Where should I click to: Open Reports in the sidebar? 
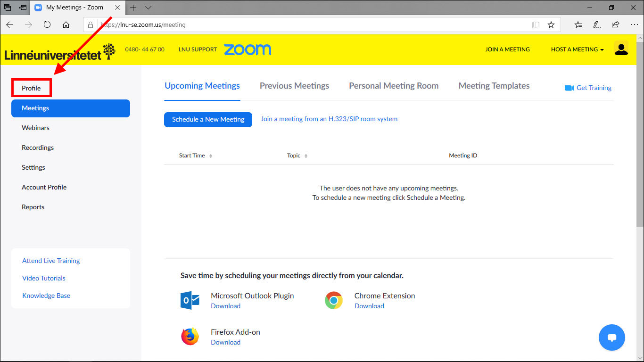pos(33,207)
